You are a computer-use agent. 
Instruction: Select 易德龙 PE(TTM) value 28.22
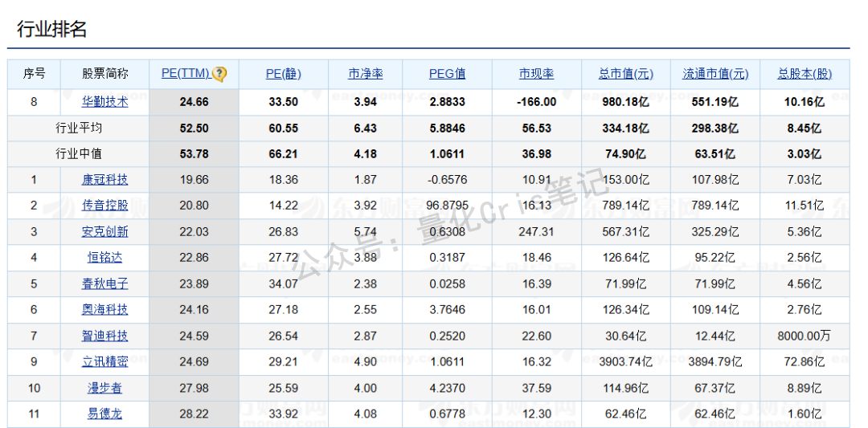194,414
